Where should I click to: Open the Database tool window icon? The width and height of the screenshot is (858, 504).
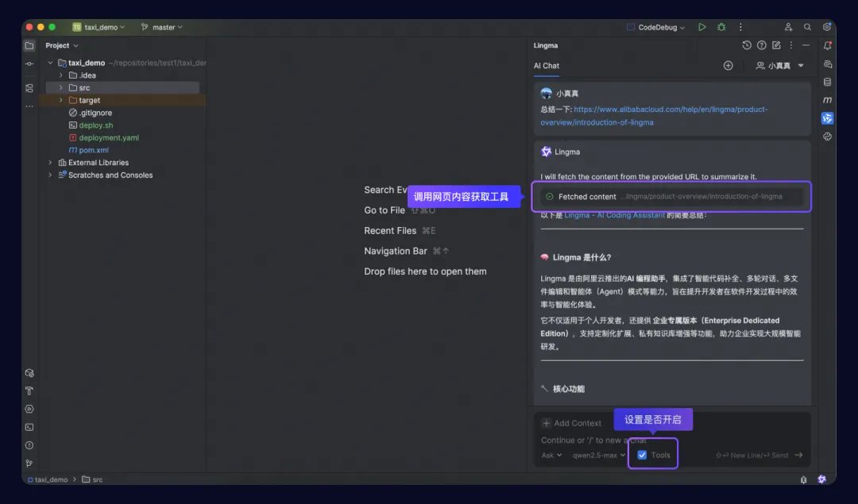click(x=827, y=82)
